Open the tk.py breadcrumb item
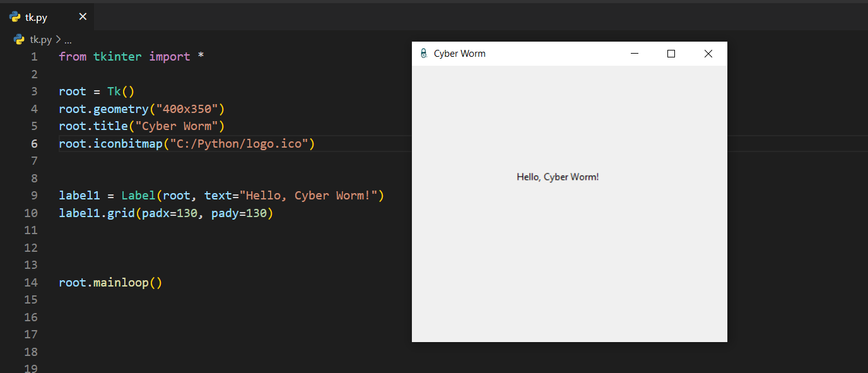This screenshot has width=868, height=373. click(41, 39)
